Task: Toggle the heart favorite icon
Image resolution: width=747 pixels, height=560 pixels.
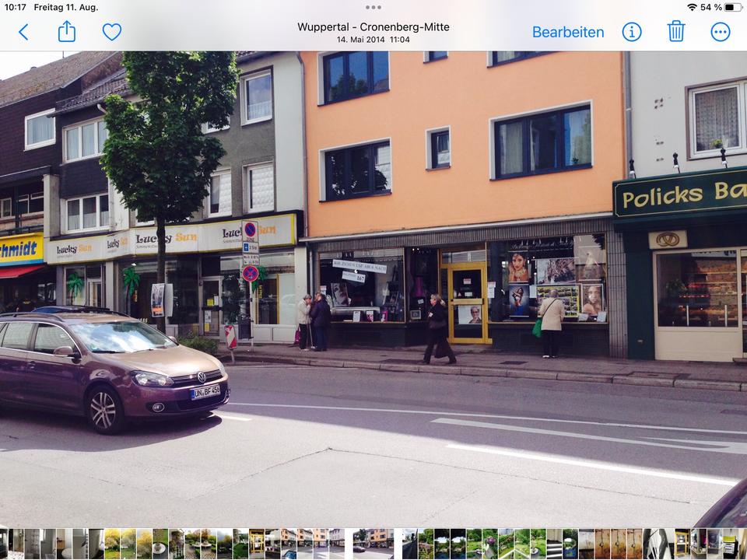Action: (x=112, y=32)
